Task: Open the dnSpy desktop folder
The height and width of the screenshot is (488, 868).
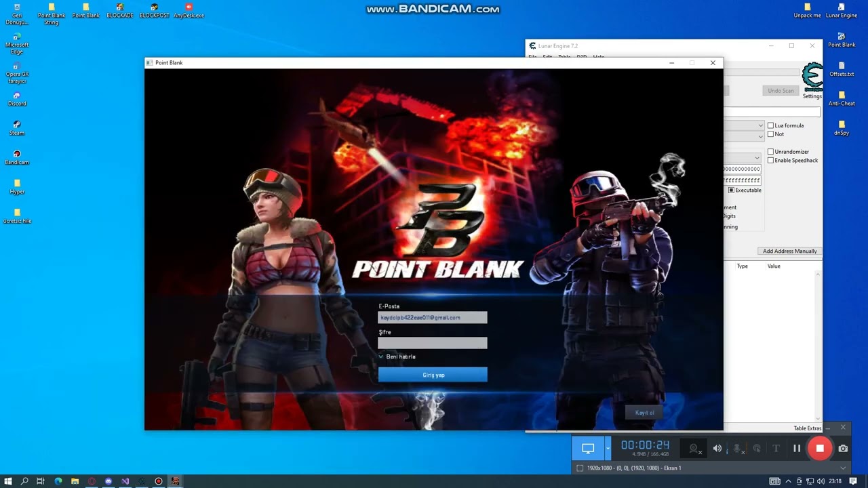Action: (842, 128)
